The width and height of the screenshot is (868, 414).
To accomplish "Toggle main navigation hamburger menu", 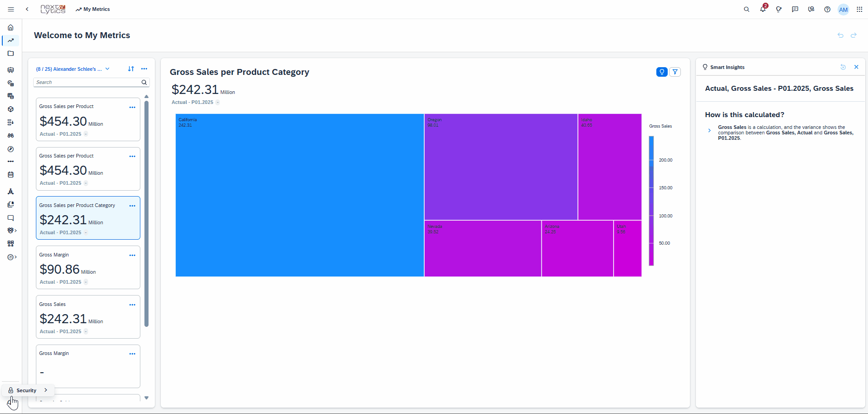I will click(11, 9).
